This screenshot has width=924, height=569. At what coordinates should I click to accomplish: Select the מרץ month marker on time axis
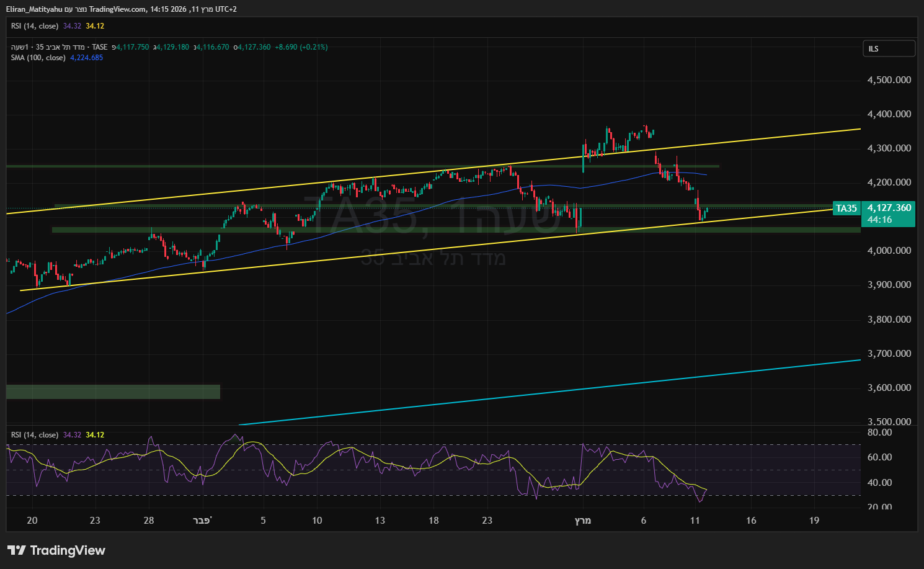[x=582, y=521]
